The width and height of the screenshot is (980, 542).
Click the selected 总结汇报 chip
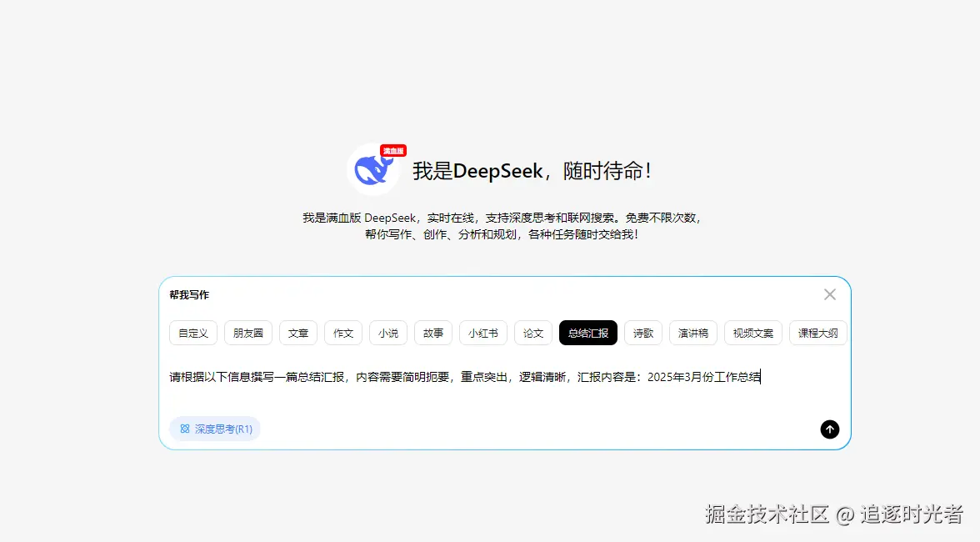(x=588, y=334)
